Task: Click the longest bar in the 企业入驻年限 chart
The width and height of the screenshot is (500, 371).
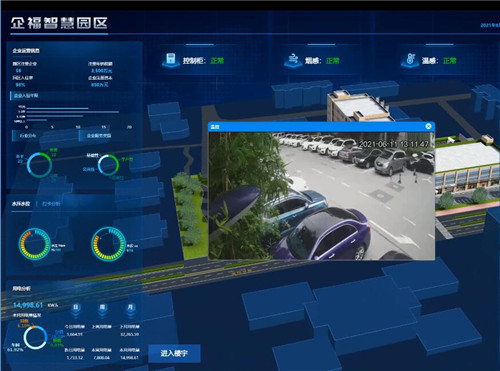Action: coord(73,112)
